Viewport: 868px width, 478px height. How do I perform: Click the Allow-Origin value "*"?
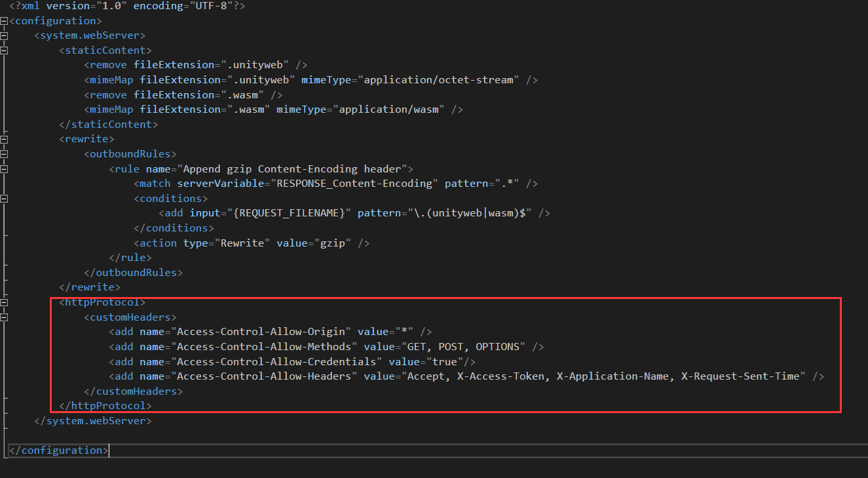click(403, 332)
